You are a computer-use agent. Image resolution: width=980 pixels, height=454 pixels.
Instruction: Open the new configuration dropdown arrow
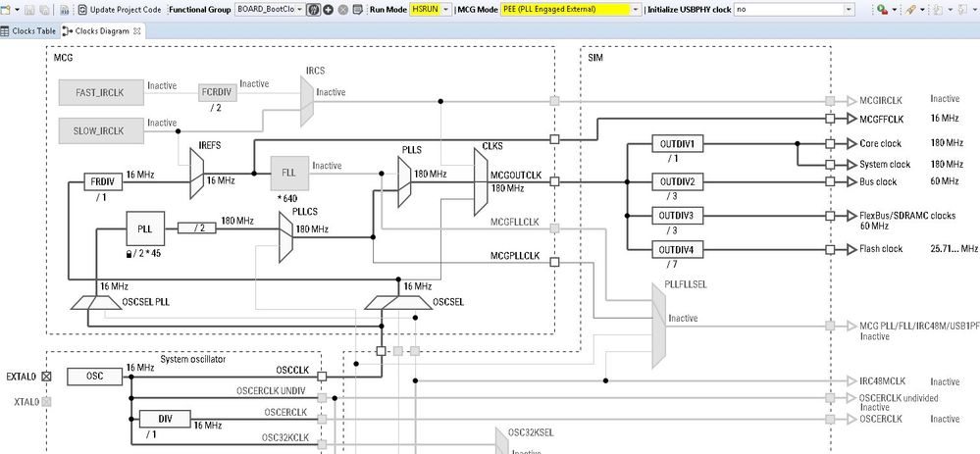[17, 10]
